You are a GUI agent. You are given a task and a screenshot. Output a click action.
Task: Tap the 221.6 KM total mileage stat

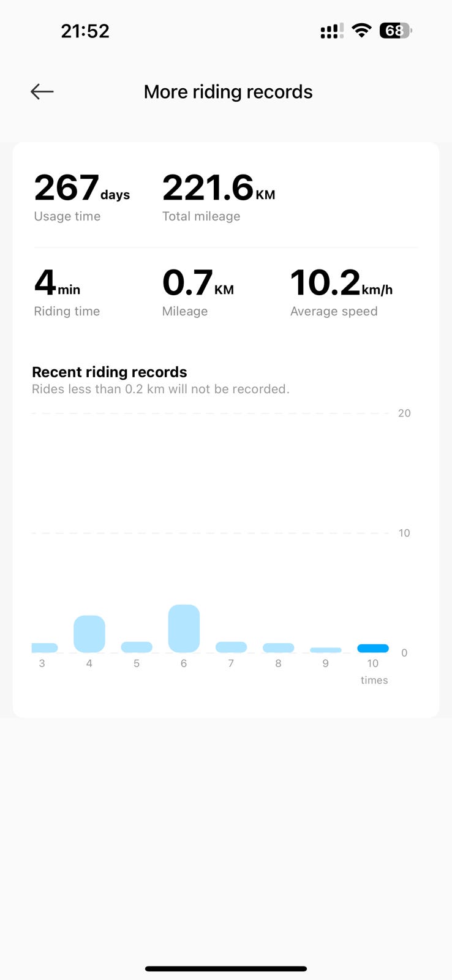tap(219, 197)
